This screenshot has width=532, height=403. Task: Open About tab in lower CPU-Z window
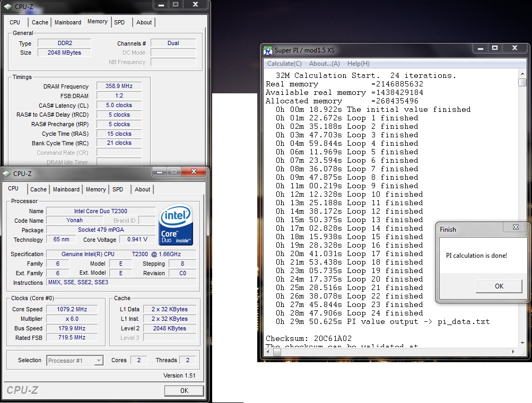pyautogui.click(x=143, y=189)
